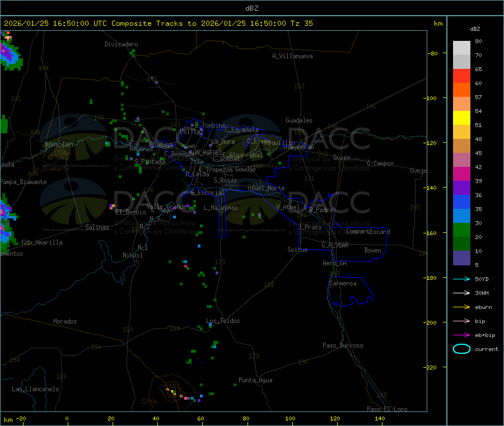The height and width of the screenshot is (426, 504).
Task: Click the S_Rosas location label
Action: pos(225,180)
